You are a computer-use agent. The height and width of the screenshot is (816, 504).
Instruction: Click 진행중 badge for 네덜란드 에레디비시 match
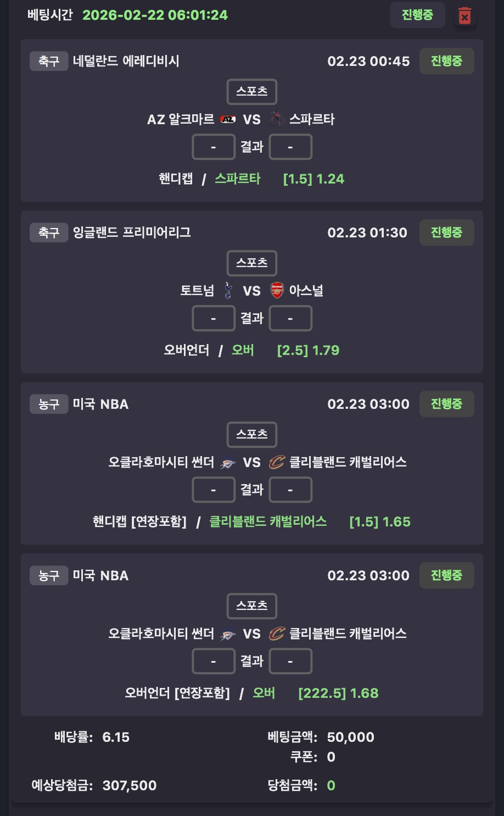446,61
